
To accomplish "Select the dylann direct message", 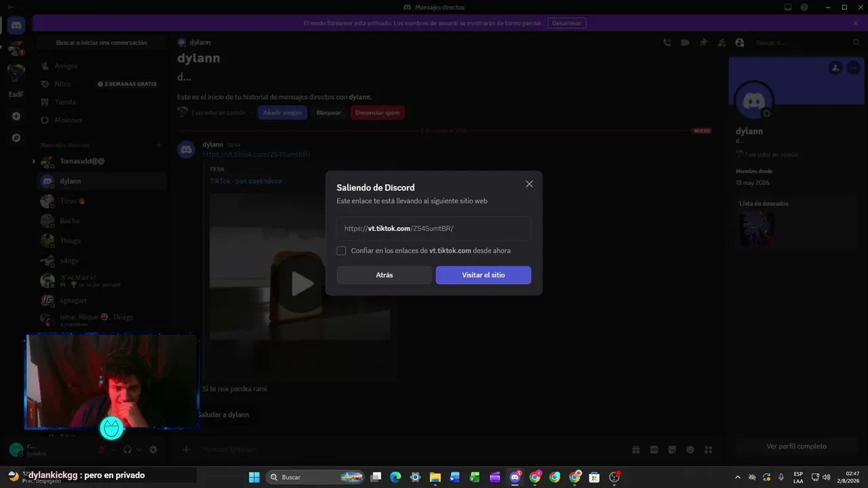I will click(102, 181).
